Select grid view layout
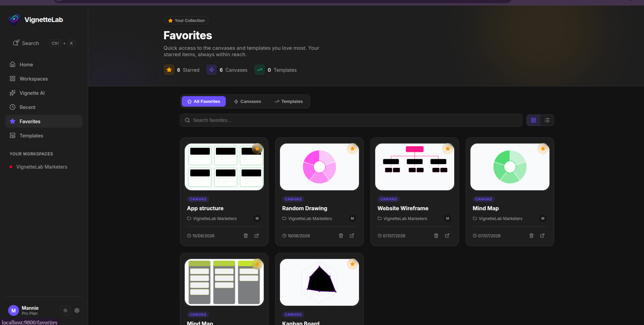 pos(534,120)
